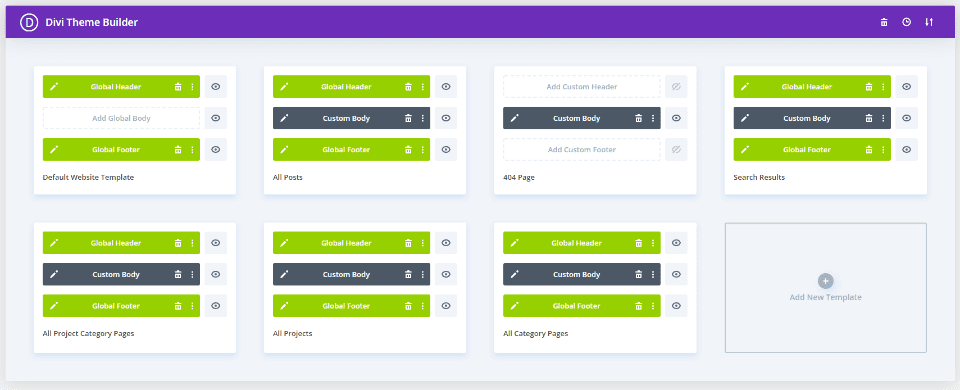
Task: Toggle header visibility in All Category Pages
Action: tap(676, 243)
